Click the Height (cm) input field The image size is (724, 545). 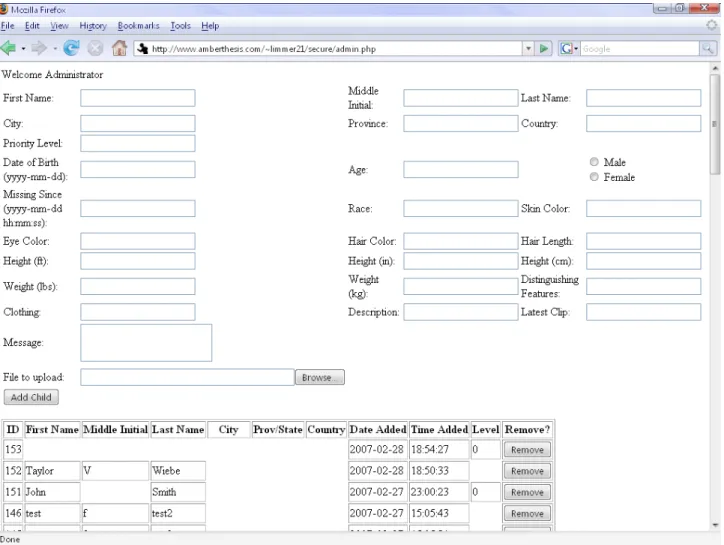click(644, 261)
